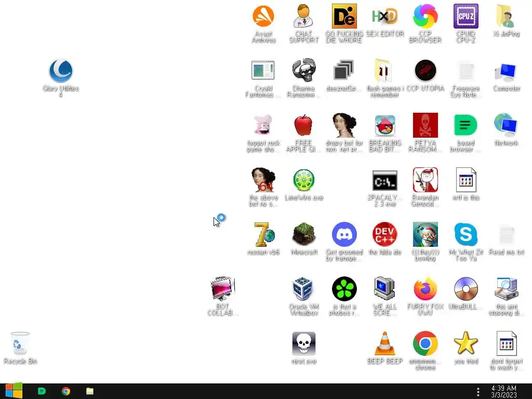The image size is (532, 399).
Task: Launch Chrome from the taskbar
Action: [66, 391]
